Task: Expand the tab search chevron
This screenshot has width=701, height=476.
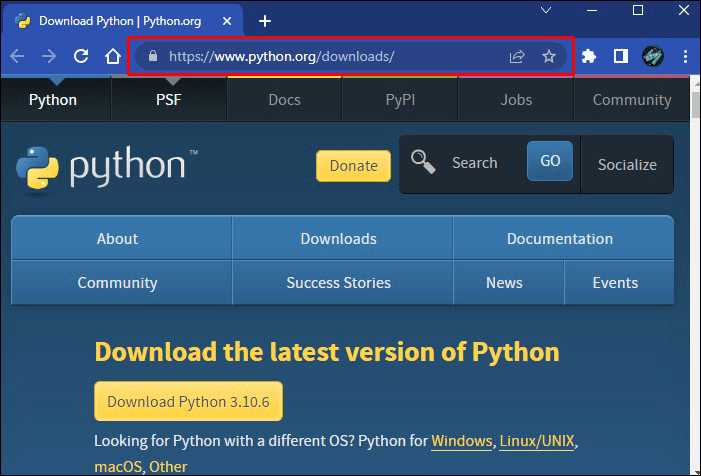Action: tap(546, 10)
